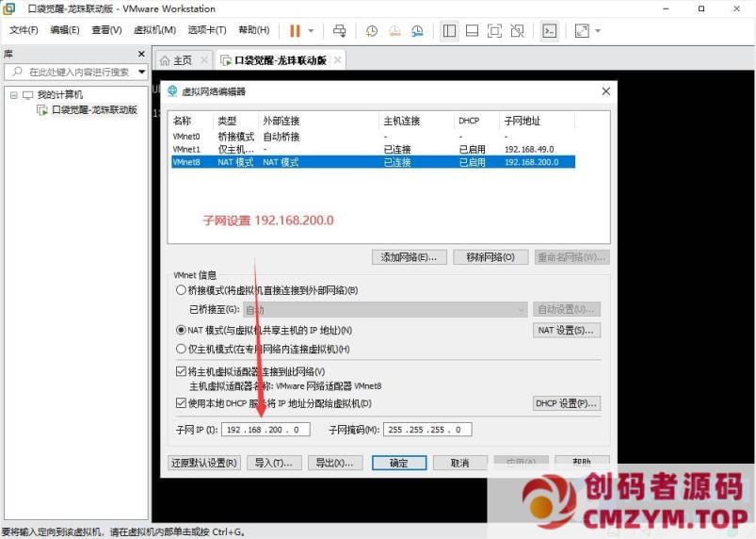Open snapshot manager icon in the toolbar

click(417, 31)
